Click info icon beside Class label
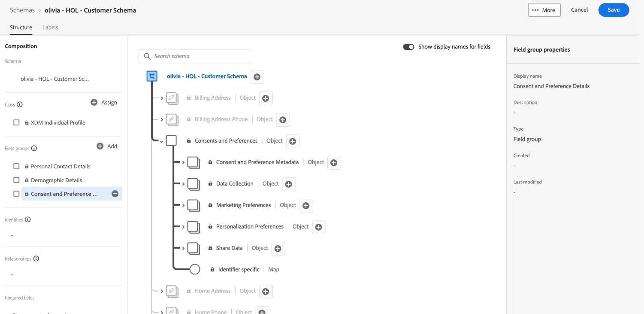Image resolution: width=644 pixels, height=314 pixels. [19, 104]
